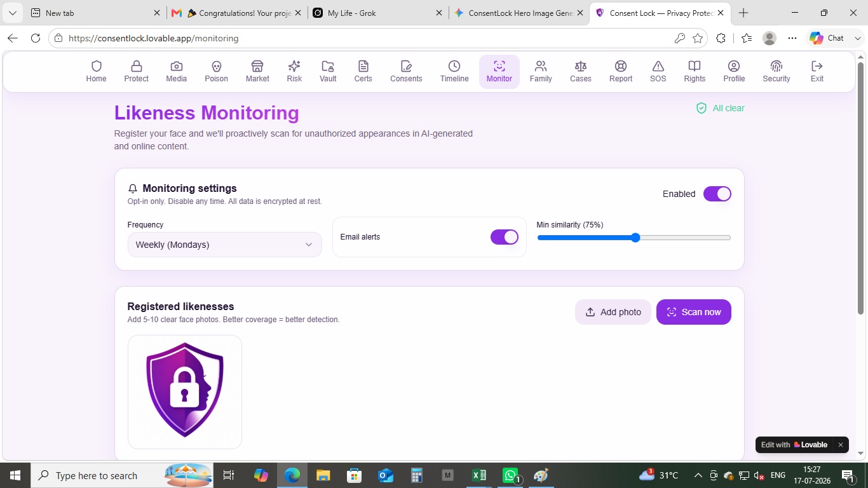The height and width of the screenshot is (488, 868).
Task: Click the Monitoring settings title text
Action: coord(189,188)
